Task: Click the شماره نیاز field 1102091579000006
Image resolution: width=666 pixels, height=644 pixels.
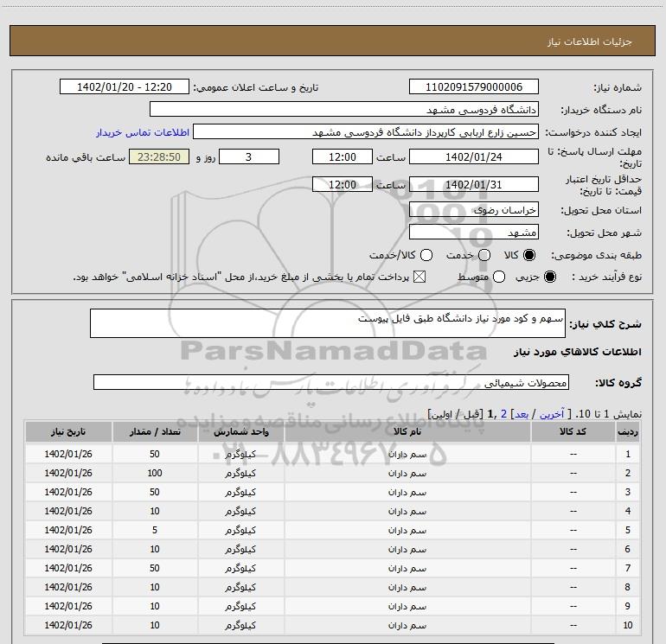Action: click(x=474, y=86)
